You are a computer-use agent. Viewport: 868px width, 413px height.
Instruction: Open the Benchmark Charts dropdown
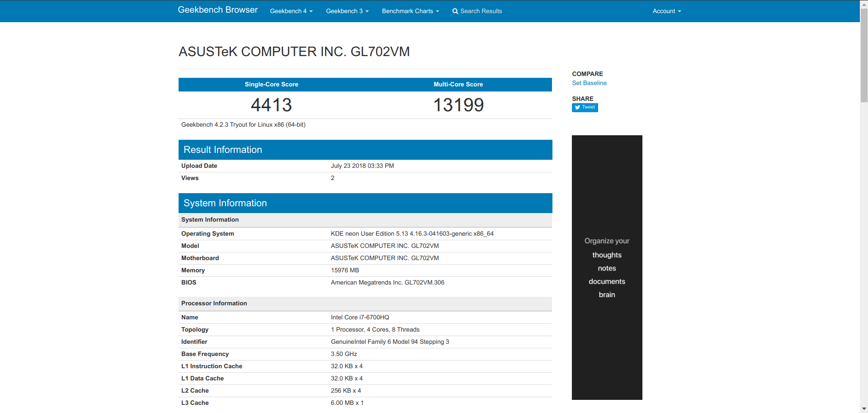coord(410,11)
